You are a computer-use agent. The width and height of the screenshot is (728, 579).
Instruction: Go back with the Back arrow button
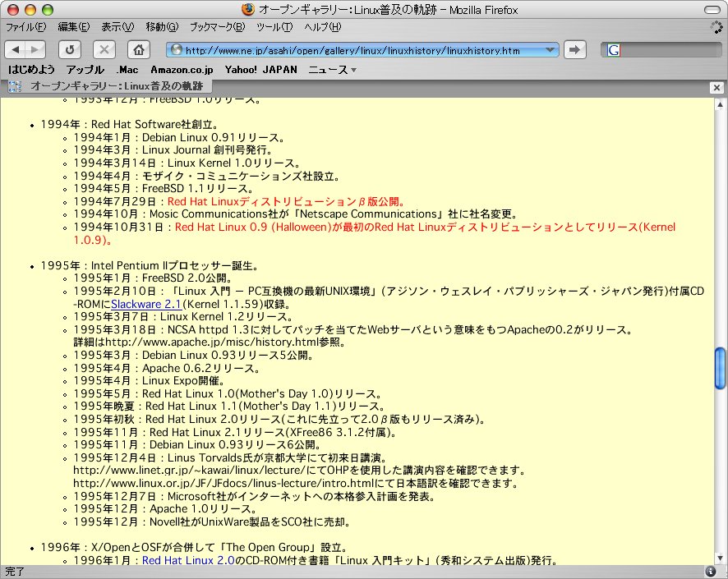[15, 49]
